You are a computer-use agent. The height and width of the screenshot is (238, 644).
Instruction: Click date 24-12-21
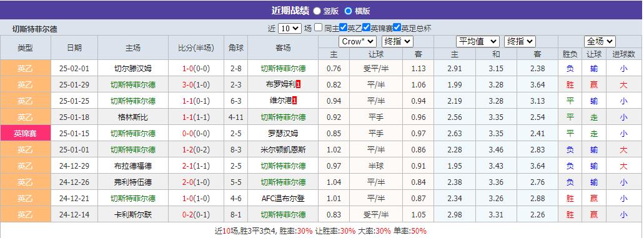click(x=74, y=199)
